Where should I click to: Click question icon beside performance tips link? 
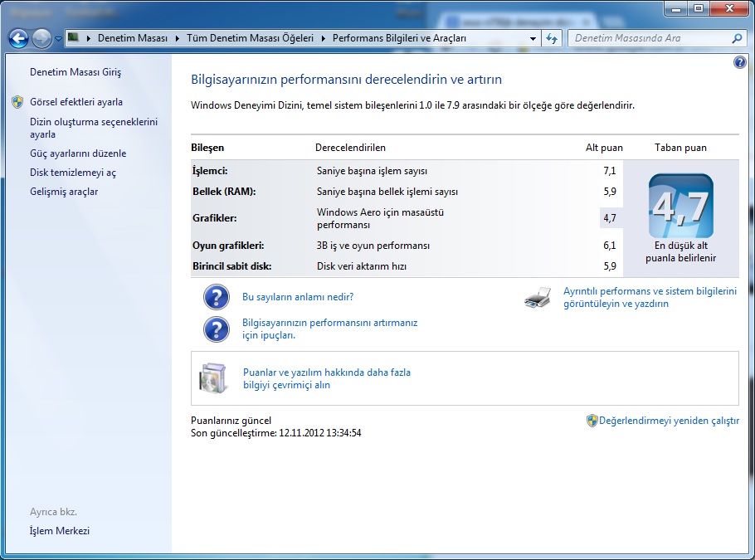[217, 329]
